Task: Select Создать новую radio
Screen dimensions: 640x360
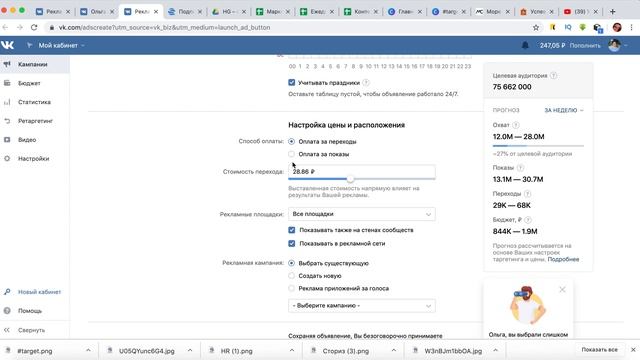Action: 291,276
